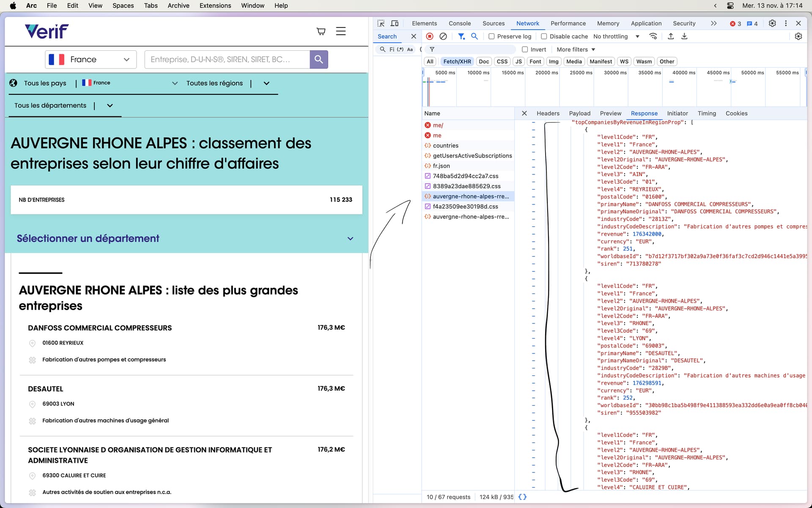The height and width of the screenshot is (508, 812).
Task: Toggle the network filter funnel icon
Action: [x=461, y=36]
